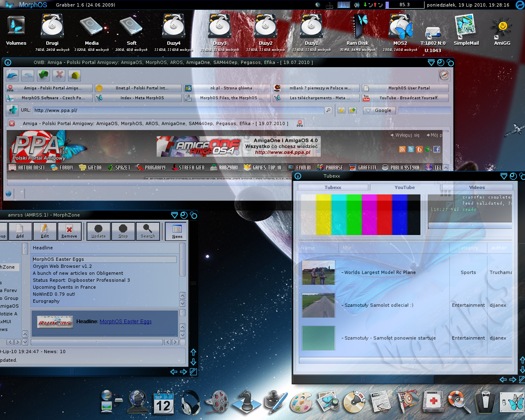The image size is (525, 420).
Task: Click the Remove button in amrss
Action: coord(69,231)
